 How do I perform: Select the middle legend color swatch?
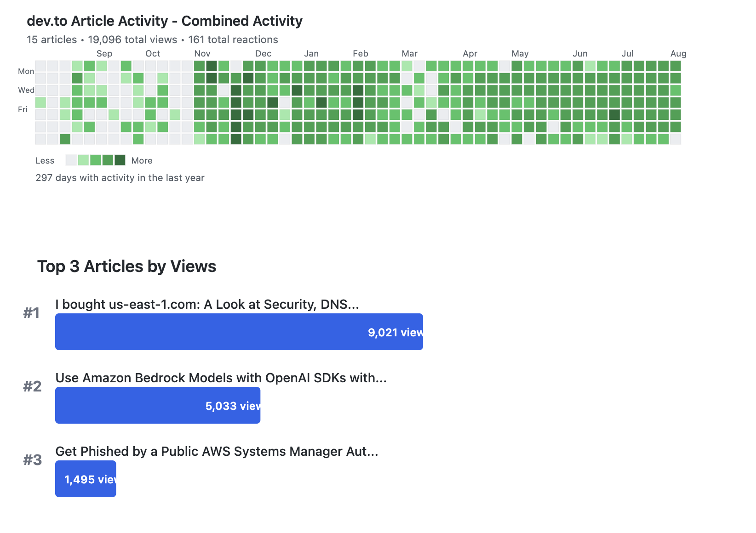tap(95, 160)
